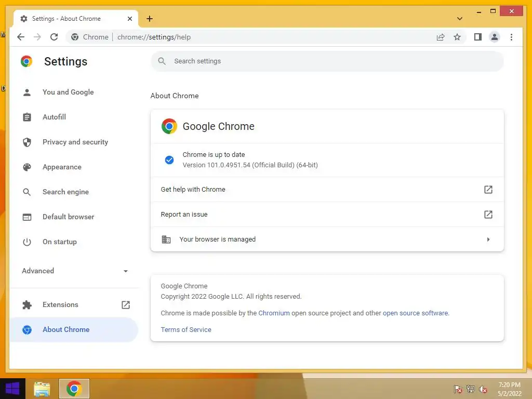
Task: Click the search magnifier icon in settings
Action: 162,61
